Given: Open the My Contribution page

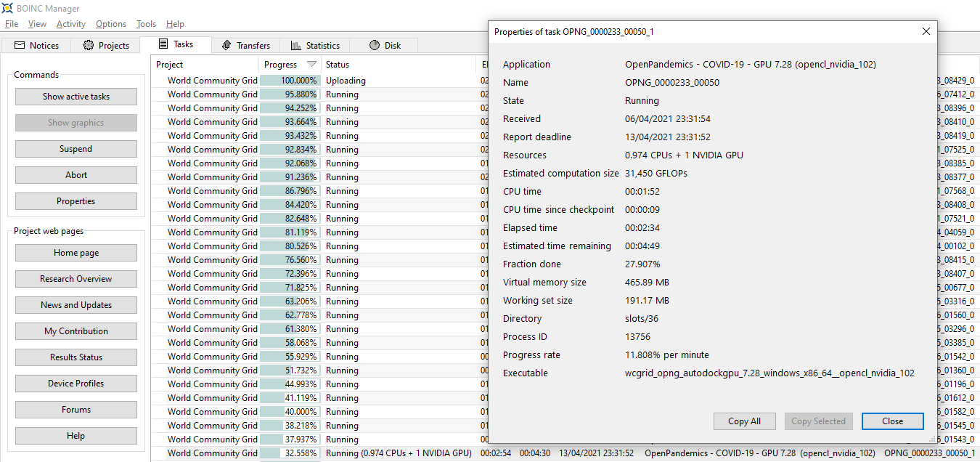Looking at the screenshot, I should pos(76,331).
